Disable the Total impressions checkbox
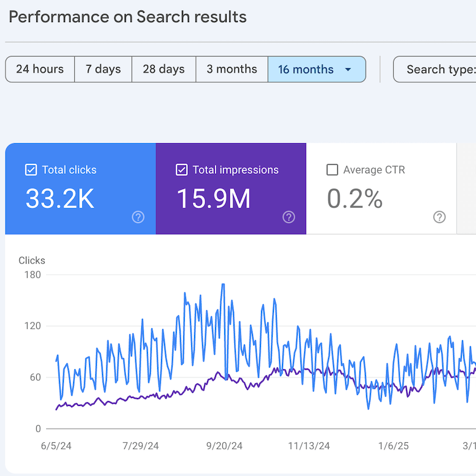The width and height of the screenshot is (476, 476). pyautogui.click(x=182, y=170)
